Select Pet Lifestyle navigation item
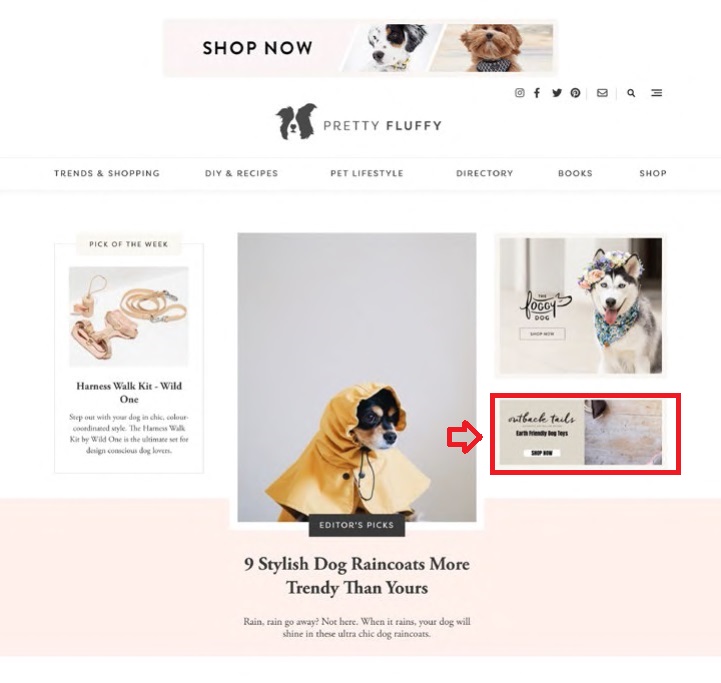Image resolution: width=721 pixels, height=683 pixels. (x=366, y=173)
